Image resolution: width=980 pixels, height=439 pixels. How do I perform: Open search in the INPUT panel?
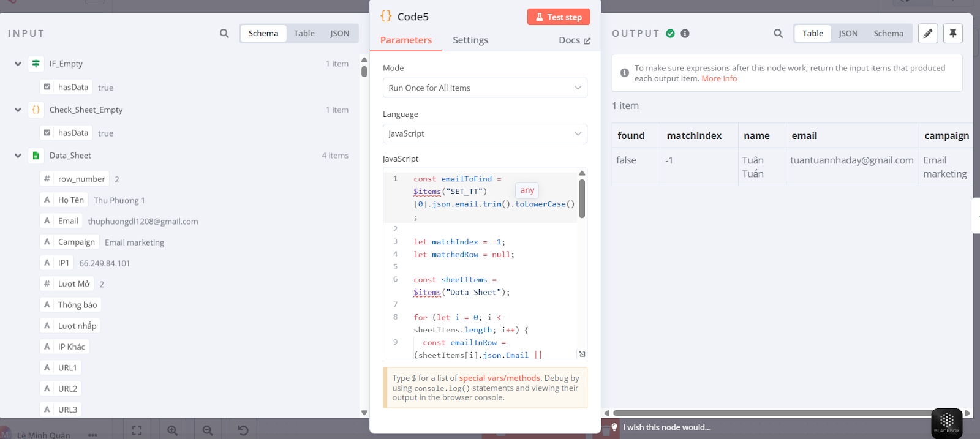coord(224,34)
